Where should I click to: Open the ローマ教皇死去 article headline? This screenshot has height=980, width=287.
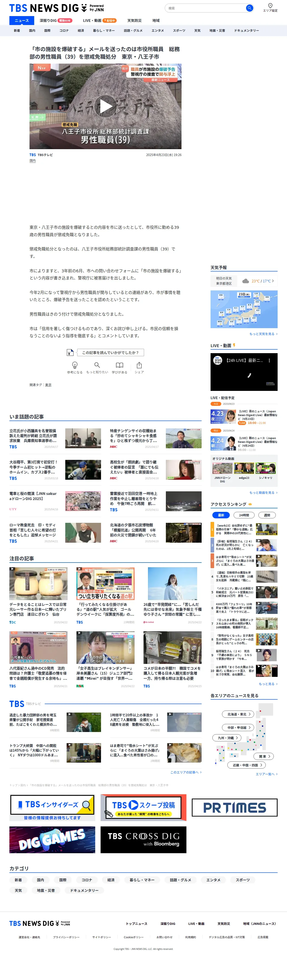tap(32, 530)
